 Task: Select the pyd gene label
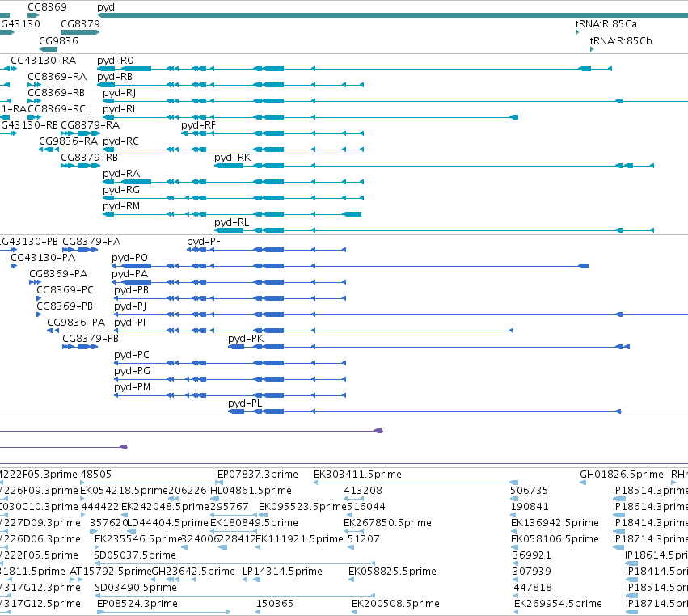106,7
